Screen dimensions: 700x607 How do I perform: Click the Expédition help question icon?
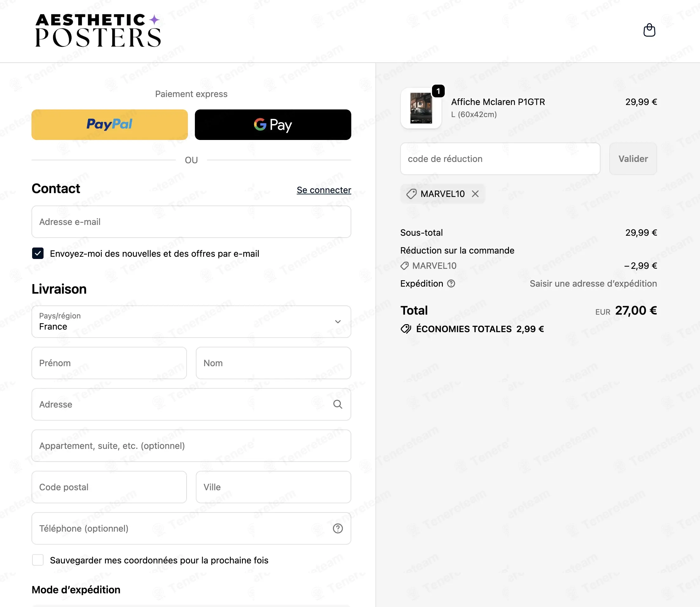[451, 283]
